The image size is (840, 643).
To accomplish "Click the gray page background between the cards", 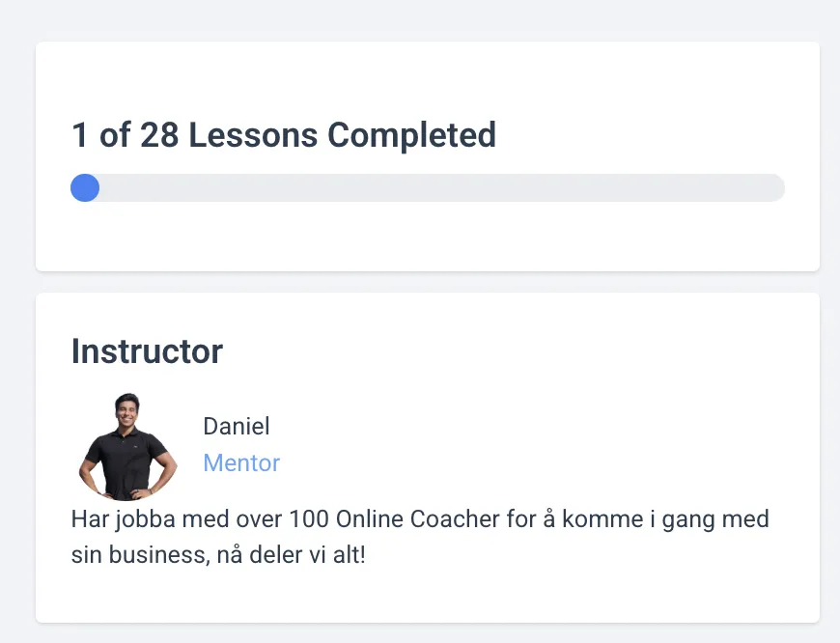I will point(428,282).
